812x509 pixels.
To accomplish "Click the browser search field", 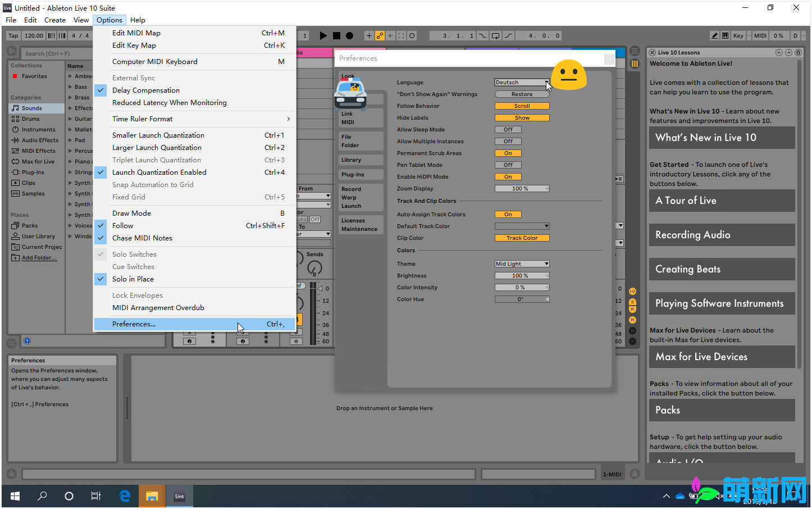I will 56,53.
